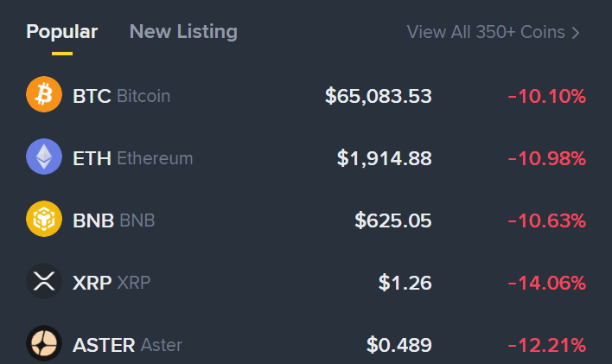Click Bitcoin's -10.10% change value
The height and width of the screenshot is (364, 612).
coord(546,96)
